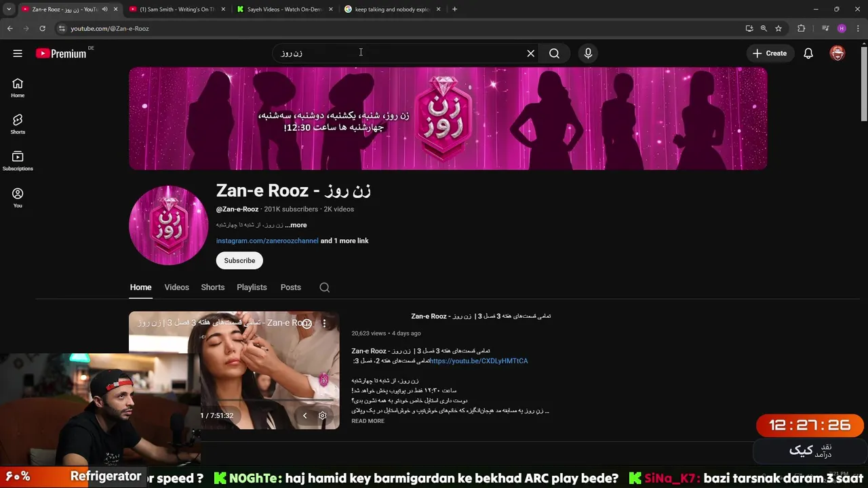Open the instagram.com/zaneroozchannel link
Viewport: 868px width, 488px height.
[x=267, y=241]
